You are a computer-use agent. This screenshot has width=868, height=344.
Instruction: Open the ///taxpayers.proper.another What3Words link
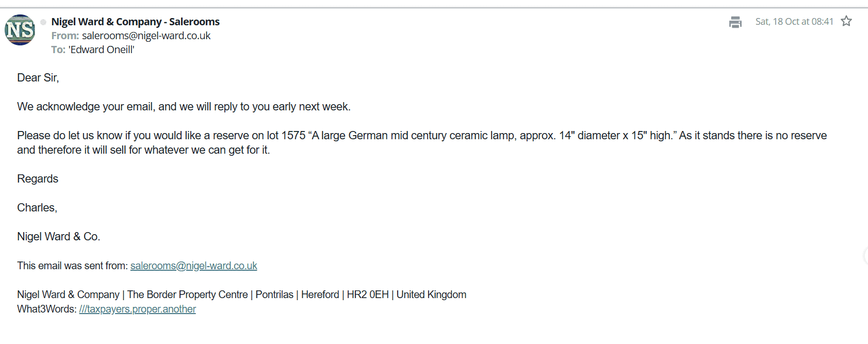point(137,309)
